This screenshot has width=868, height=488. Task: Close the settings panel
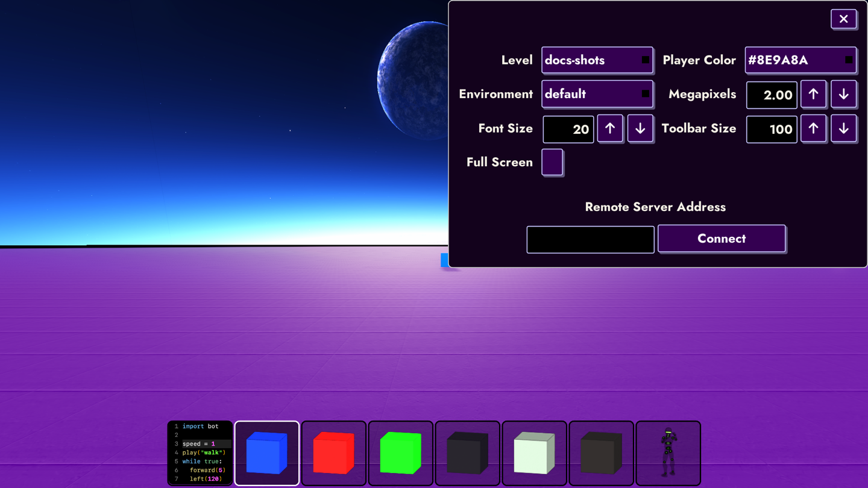click(843, 19)
